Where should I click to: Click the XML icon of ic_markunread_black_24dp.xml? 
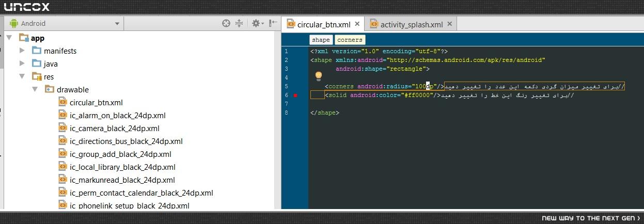62,180
